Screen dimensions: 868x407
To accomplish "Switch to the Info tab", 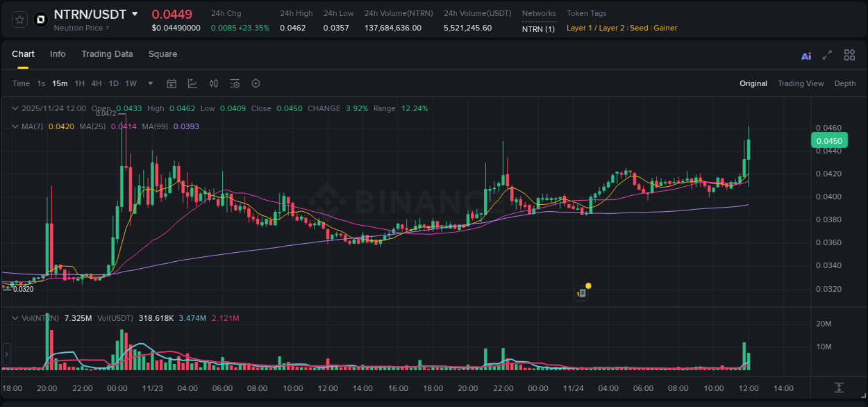I will (58, 54).
